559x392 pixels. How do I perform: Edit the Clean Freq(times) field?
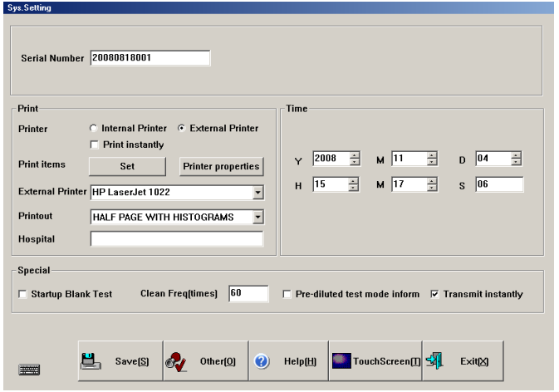(248, 293)
